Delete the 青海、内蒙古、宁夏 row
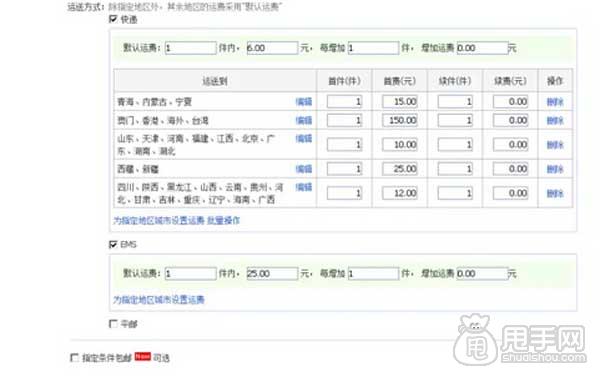Screen dimensions: 600x377 click(555, 102)
